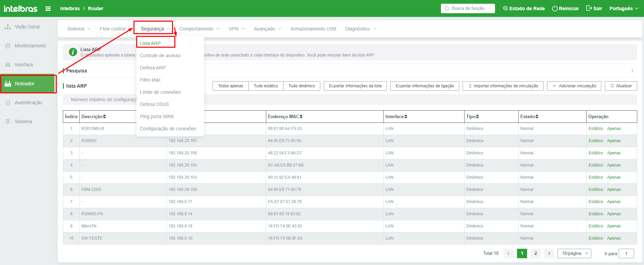The height and width of the screenshot is (265, 644).
Task: Click the Interface sidebar icon
Action: 8,65
